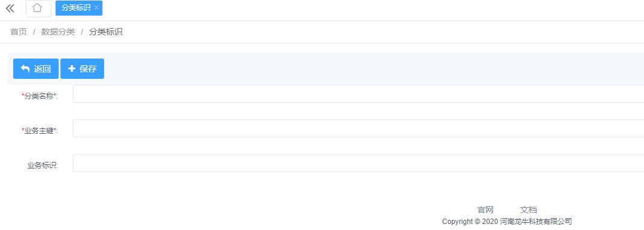The height and width of the screenshot is (230, 644).
Task: Focus the 业务主键 input field
Action: pyautogui.click(x=359, y=128)
